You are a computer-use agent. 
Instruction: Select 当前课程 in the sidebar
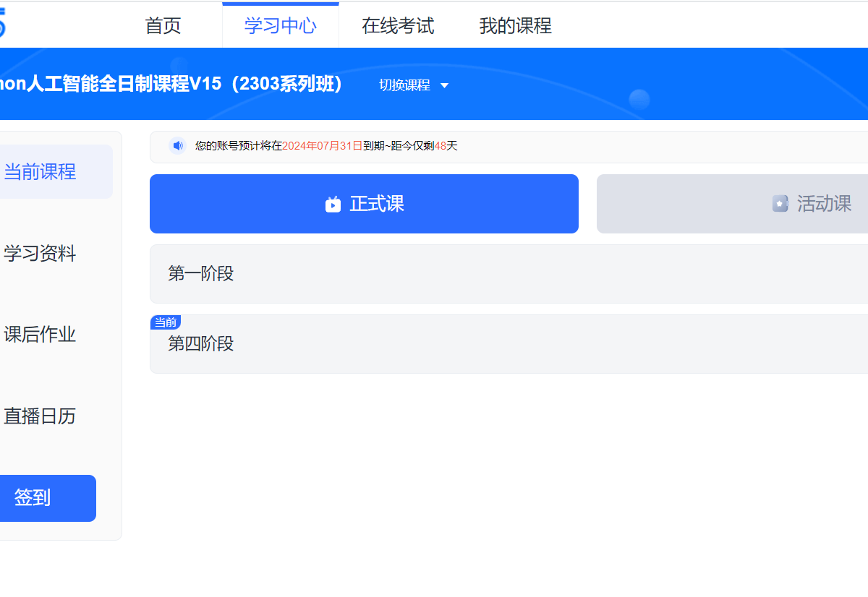[x=40, y=171]
